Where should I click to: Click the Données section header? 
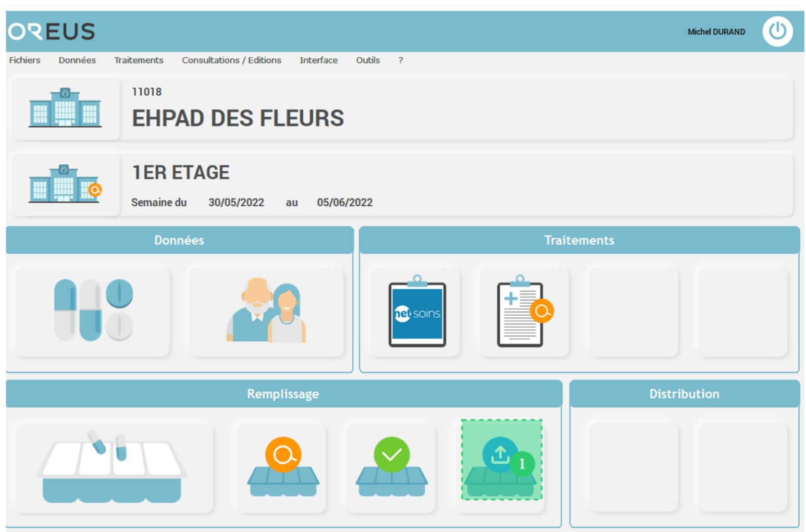tap(179, 240)
